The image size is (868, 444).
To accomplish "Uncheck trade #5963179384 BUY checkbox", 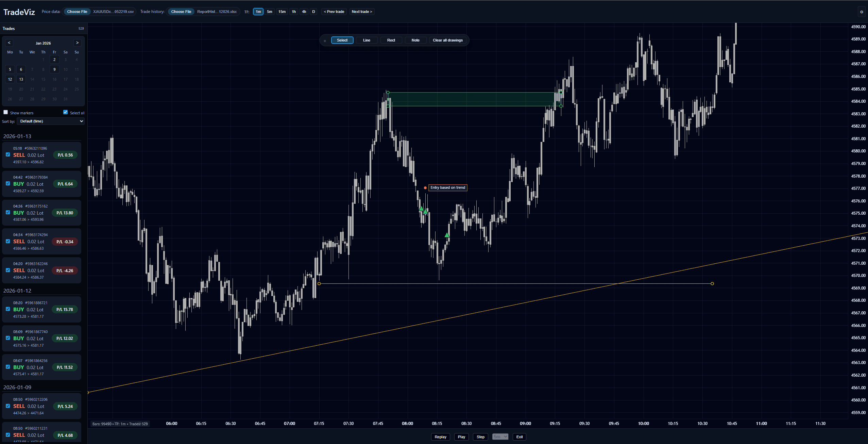I will pos(8,184).
